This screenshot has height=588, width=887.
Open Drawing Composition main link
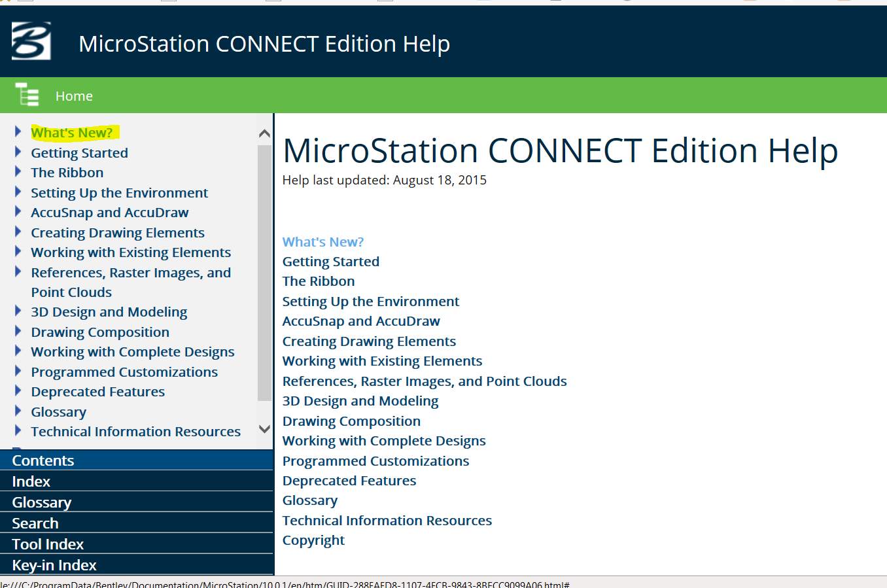tap(352, 421)
